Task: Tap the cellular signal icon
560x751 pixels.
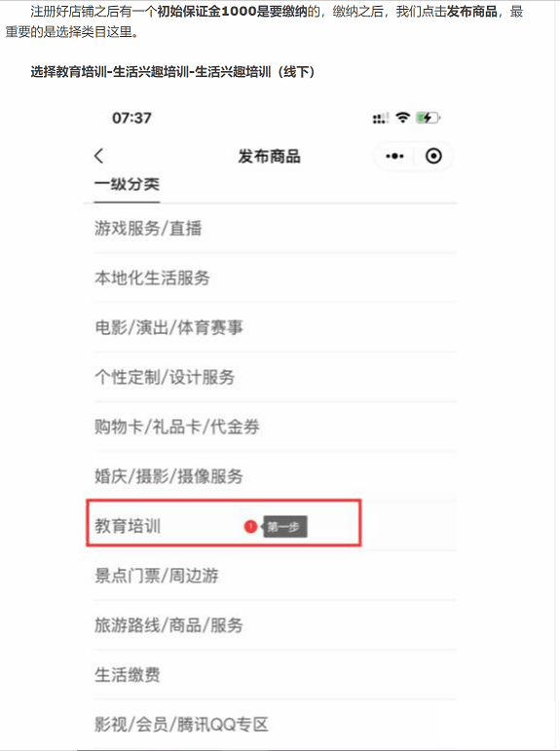Action: pyautogui.click(x=381, y=118)
